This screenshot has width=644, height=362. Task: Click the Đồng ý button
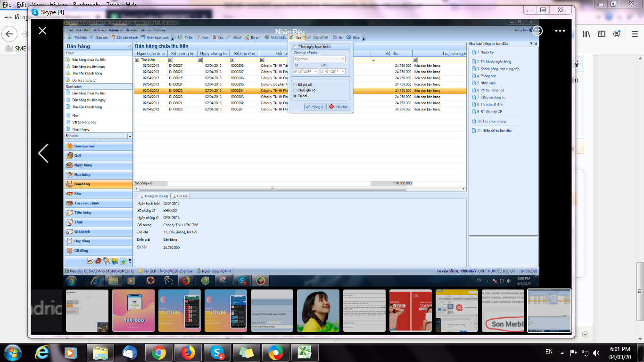click(314, 107)
